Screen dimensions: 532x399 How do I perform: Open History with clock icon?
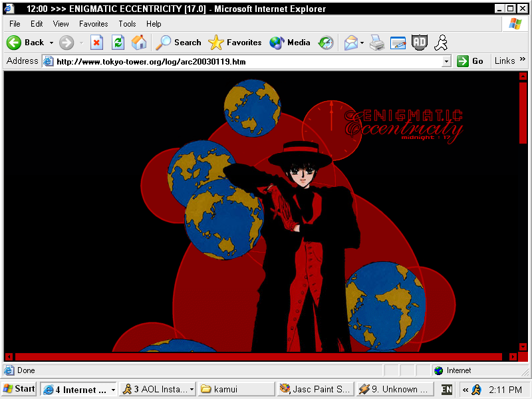point(326,43)
